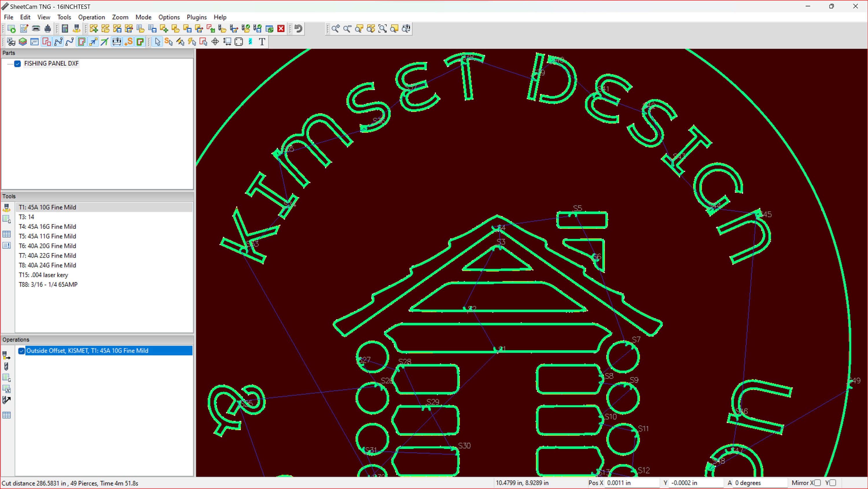Disable the Outside Offset KISMET operation

click(x=21, y=351)
